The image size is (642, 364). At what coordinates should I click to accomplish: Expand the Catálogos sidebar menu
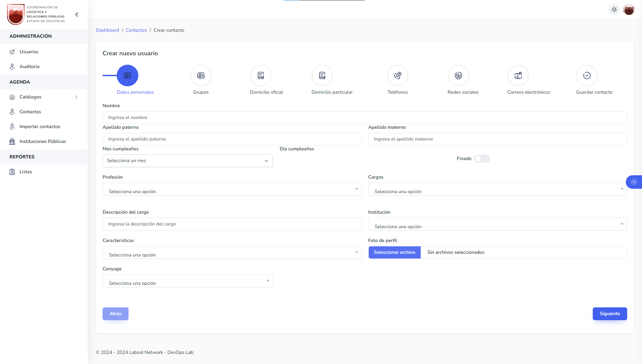tap(44, 97)
